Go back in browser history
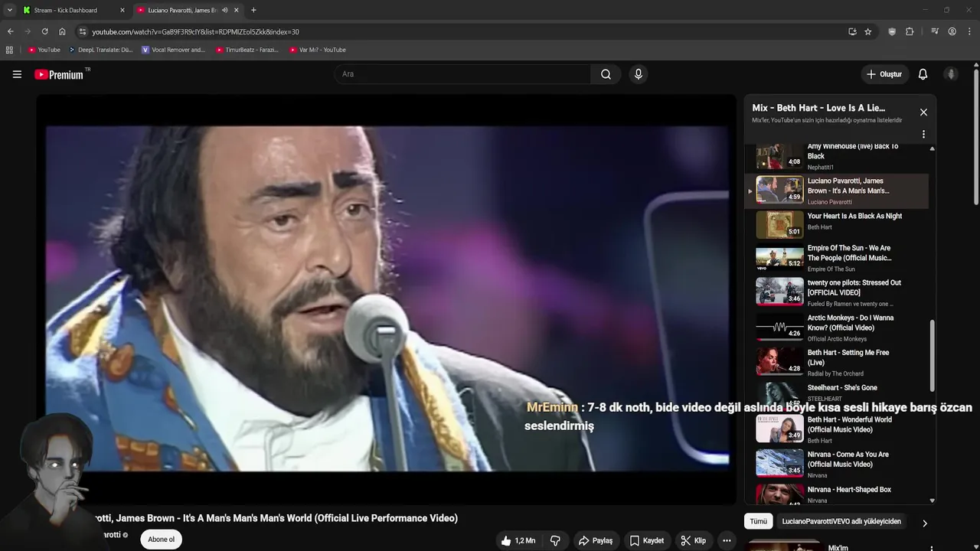Image resolution: width=980 pixels, height=551 pixels. 10,31
